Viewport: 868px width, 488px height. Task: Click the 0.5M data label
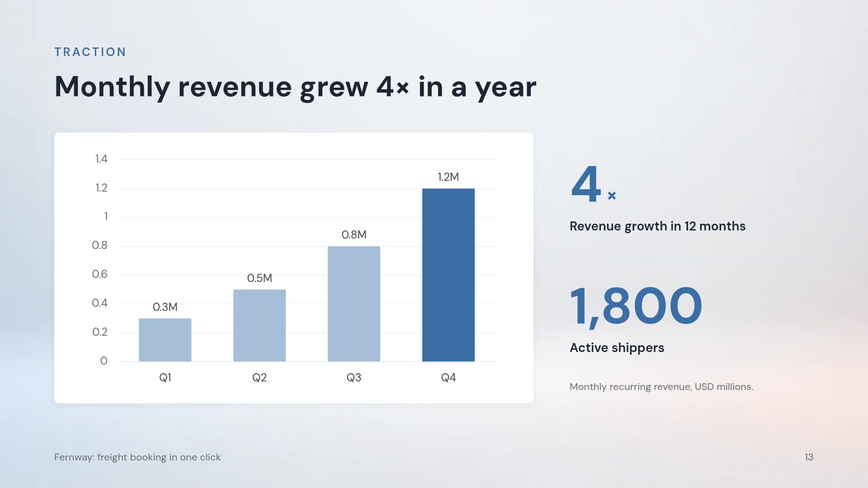[x=259, y=278]
